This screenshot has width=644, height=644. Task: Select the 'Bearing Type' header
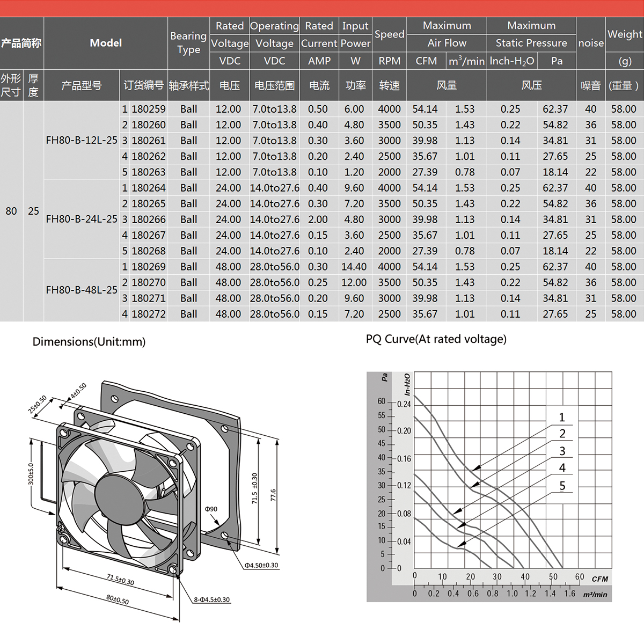[x=188, y=43]
